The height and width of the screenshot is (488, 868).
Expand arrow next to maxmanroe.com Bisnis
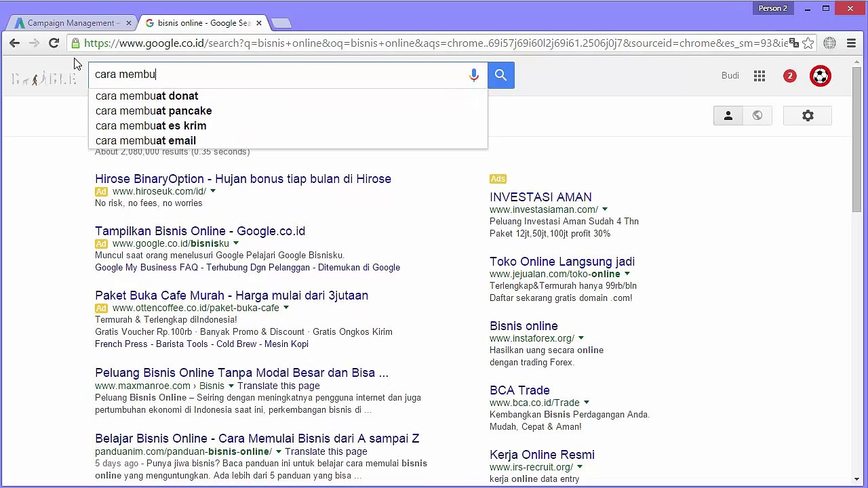tap(231, 386)
